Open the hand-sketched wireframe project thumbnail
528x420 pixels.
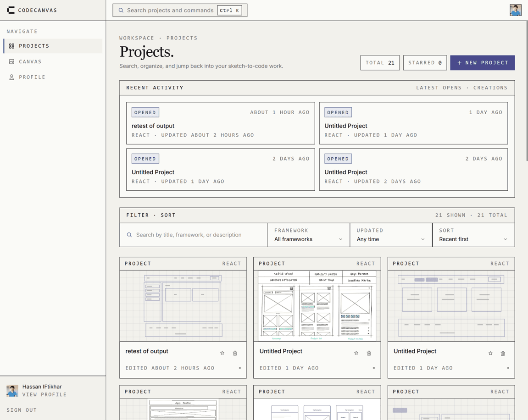(x=317, y=306)
